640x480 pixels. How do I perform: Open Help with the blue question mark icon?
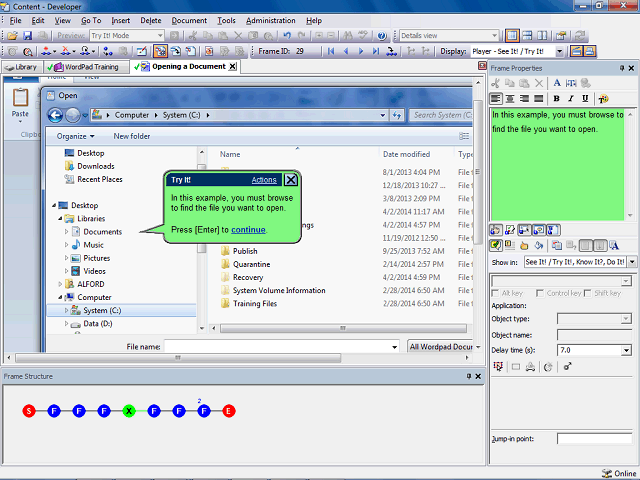pos(382,36)
